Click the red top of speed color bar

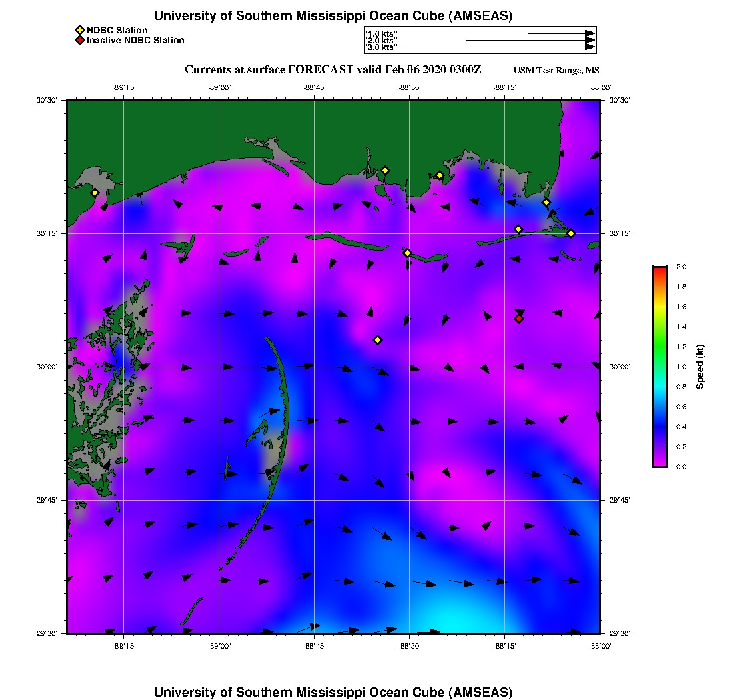coord(659,269)
